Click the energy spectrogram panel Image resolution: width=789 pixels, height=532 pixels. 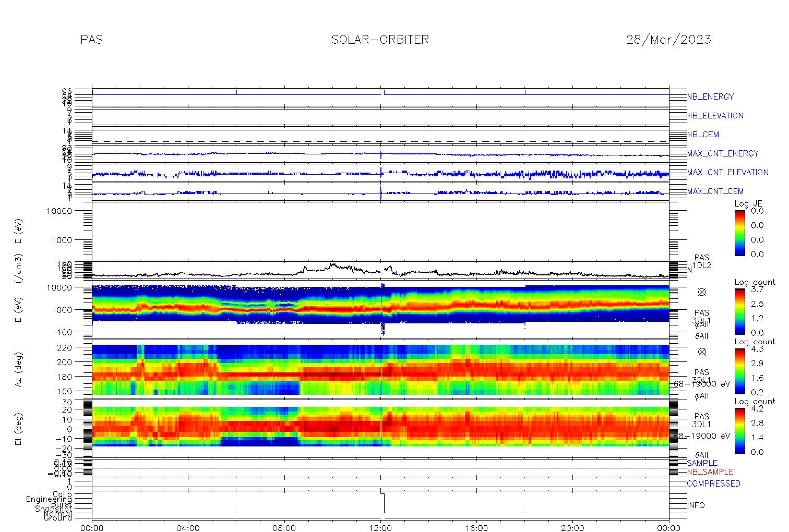pos(380,310)
